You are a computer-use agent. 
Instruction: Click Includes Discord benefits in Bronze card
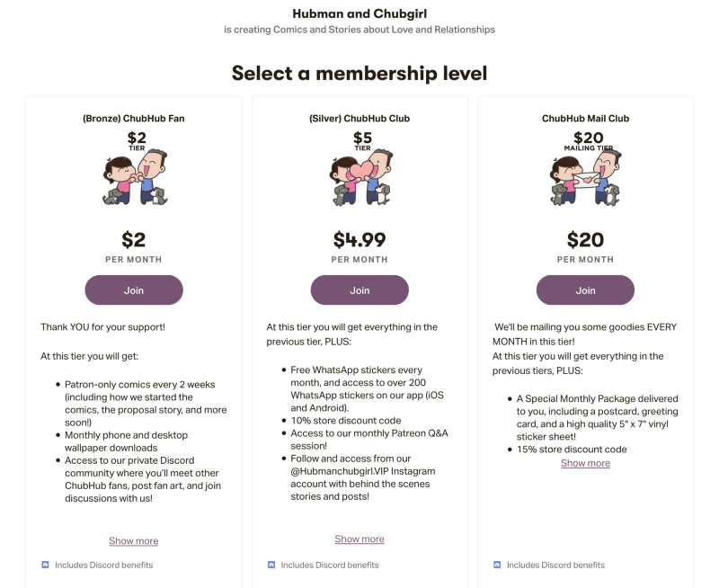[104, 566]
